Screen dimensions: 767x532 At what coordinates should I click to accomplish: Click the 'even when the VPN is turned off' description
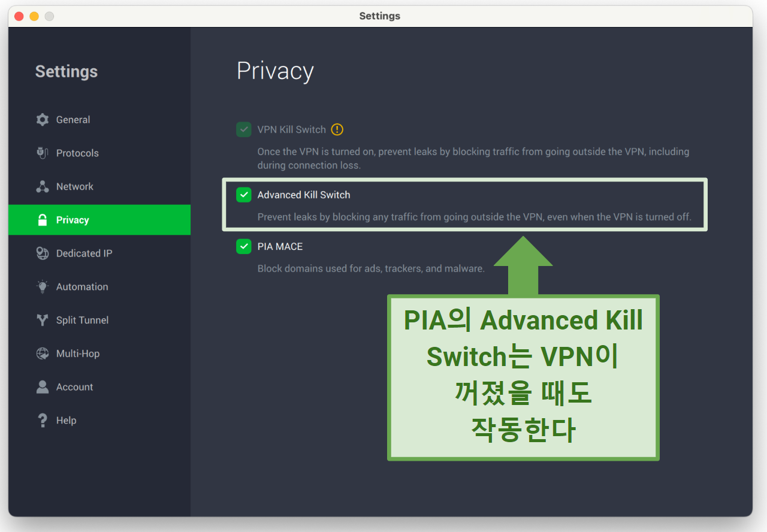tap(475, 217)
